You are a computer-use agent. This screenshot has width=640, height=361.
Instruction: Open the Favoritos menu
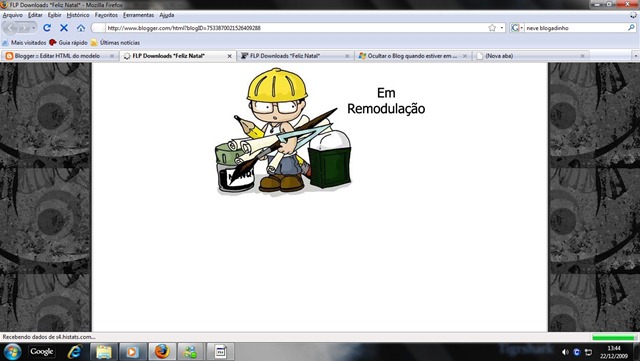pos(106,15)
